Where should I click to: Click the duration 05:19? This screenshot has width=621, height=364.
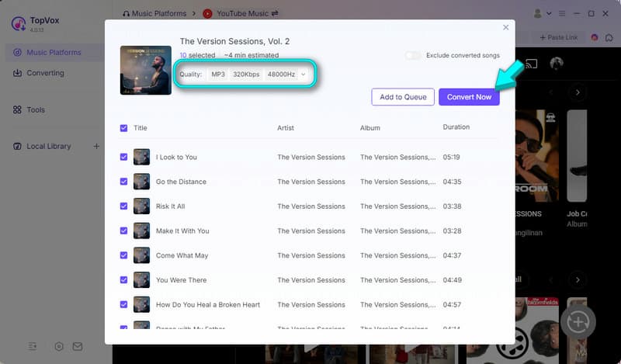[451, 157]
